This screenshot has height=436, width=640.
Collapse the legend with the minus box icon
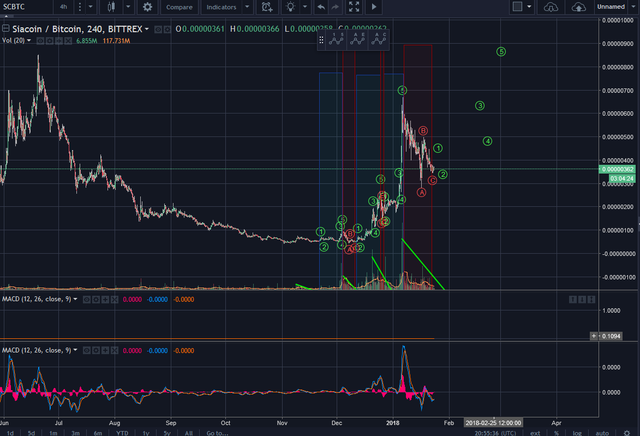[6, 28]
